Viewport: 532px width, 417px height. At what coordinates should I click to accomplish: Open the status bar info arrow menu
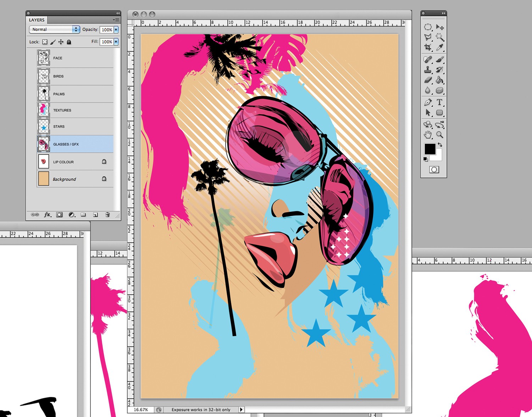[x=241, y=410]
